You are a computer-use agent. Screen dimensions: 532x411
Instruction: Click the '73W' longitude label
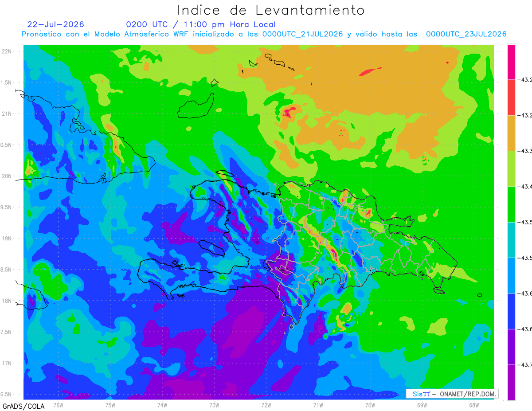click(214, 405)
